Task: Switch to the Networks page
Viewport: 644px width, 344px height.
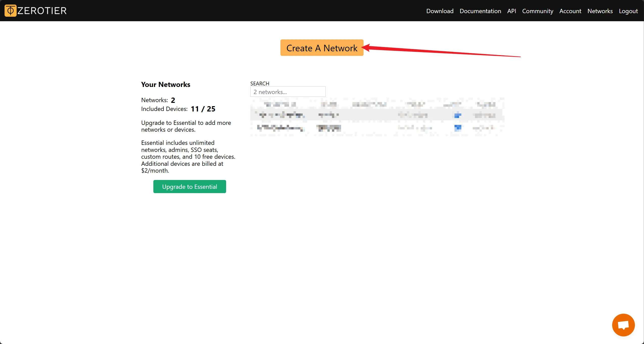Action: pyautogui.click(x=600, y=11)
